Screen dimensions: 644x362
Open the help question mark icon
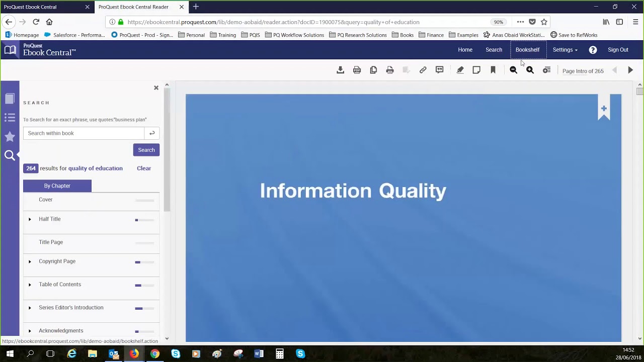coord(593,50)
